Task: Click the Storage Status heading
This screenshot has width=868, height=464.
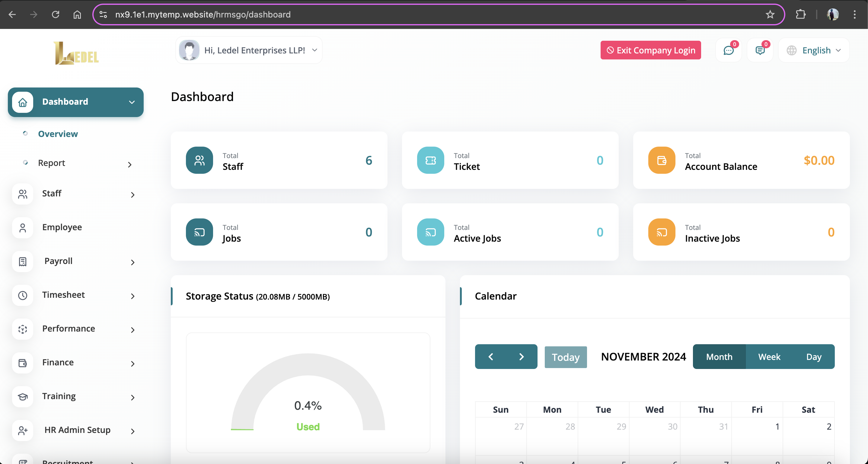Action: click(x=258, y=296)
